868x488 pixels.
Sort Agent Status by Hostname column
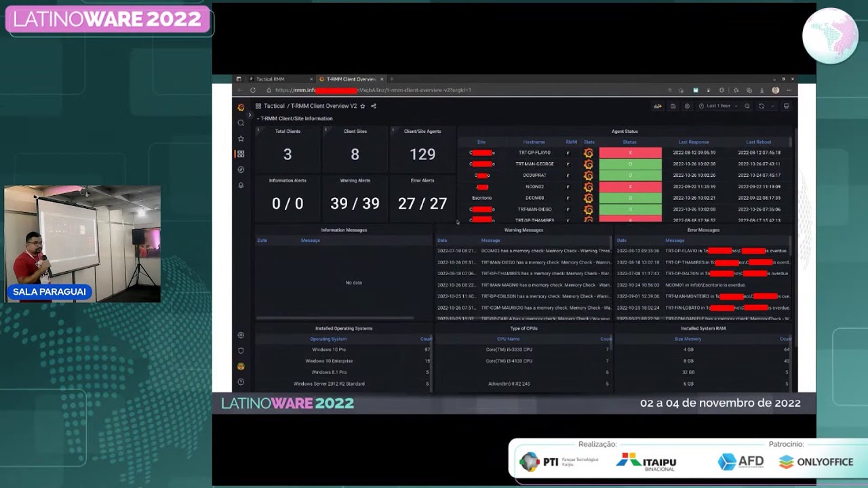coord(534,142)
